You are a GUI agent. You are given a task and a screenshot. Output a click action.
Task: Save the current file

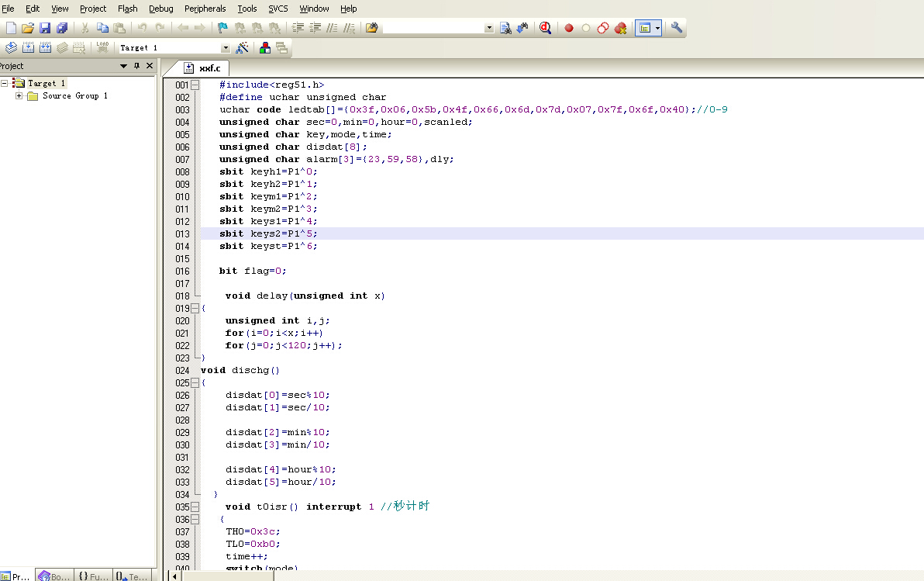45,28
